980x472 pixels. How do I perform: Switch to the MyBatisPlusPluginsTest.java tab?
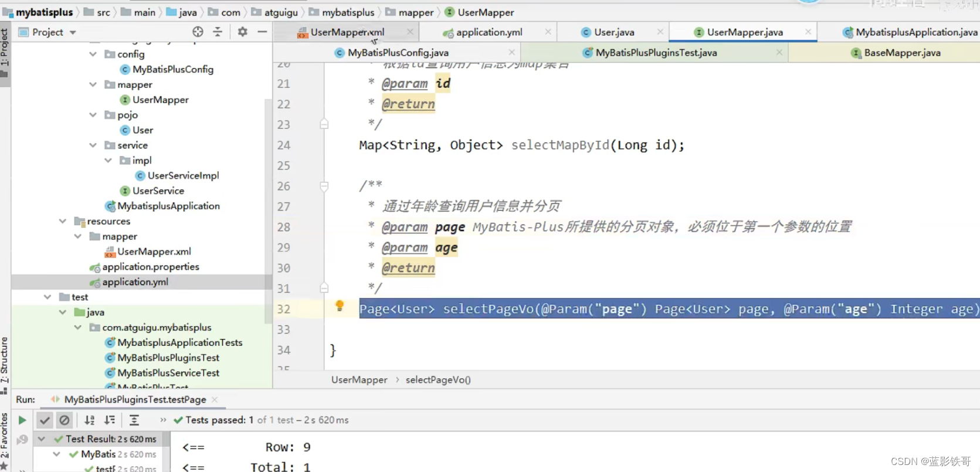656,53
